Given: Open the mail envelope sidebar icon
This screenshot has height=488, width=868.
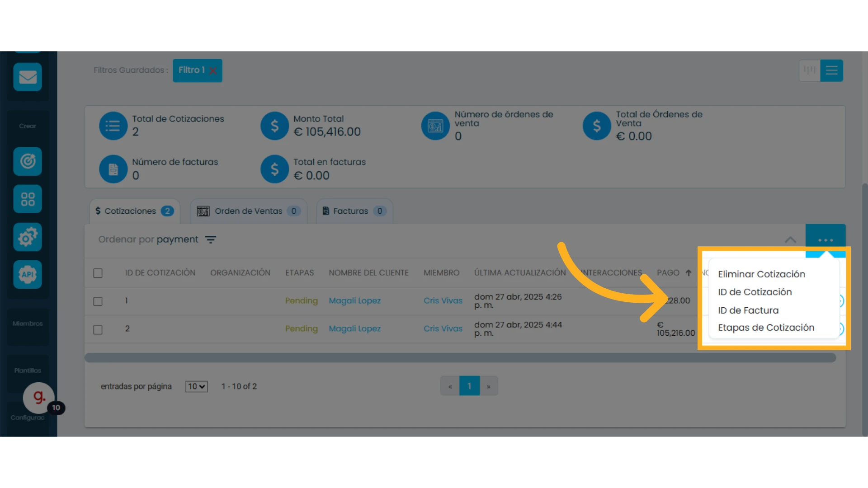Looking at the screenshot, I should (x=28, y=77).
